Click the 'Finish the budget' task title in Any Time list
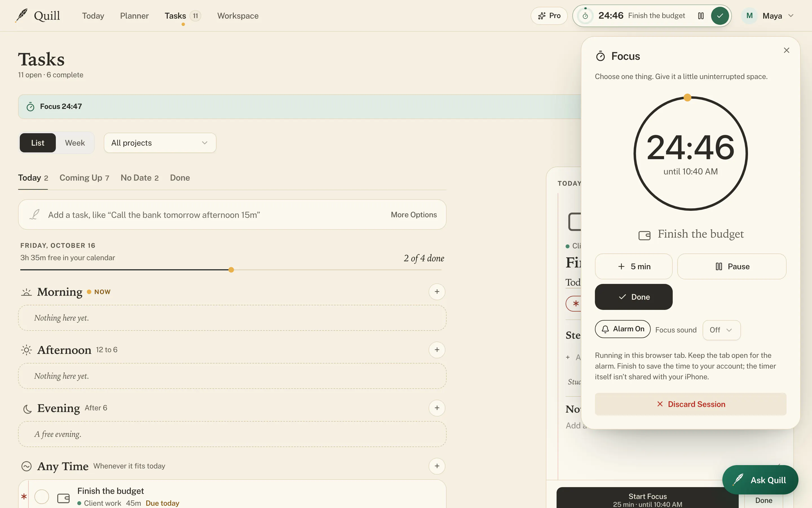 (111, 491)
